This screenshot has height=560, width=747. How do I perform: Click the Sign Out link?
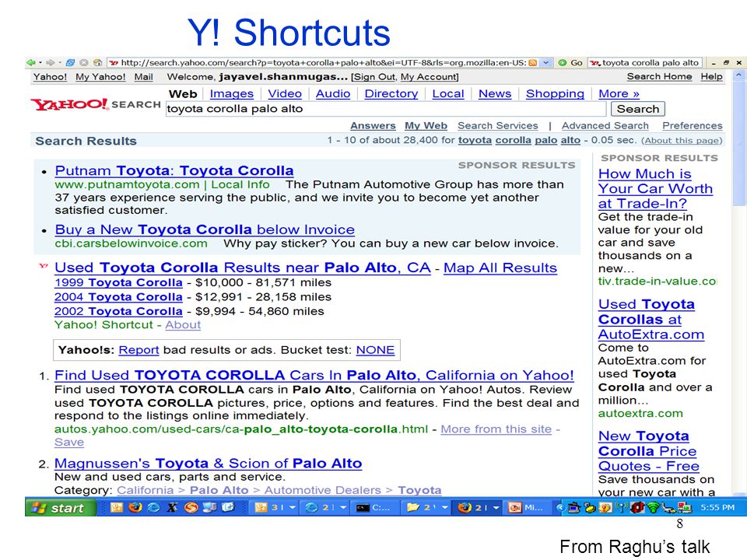pyautogui.click(x=374, y=77)
